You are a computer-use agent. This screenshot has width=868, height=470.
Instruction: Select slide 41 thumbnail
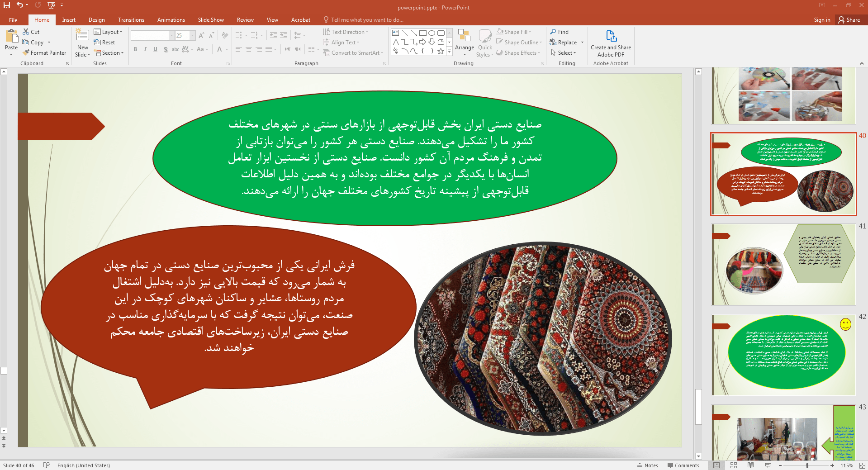[x=783, y=265]
